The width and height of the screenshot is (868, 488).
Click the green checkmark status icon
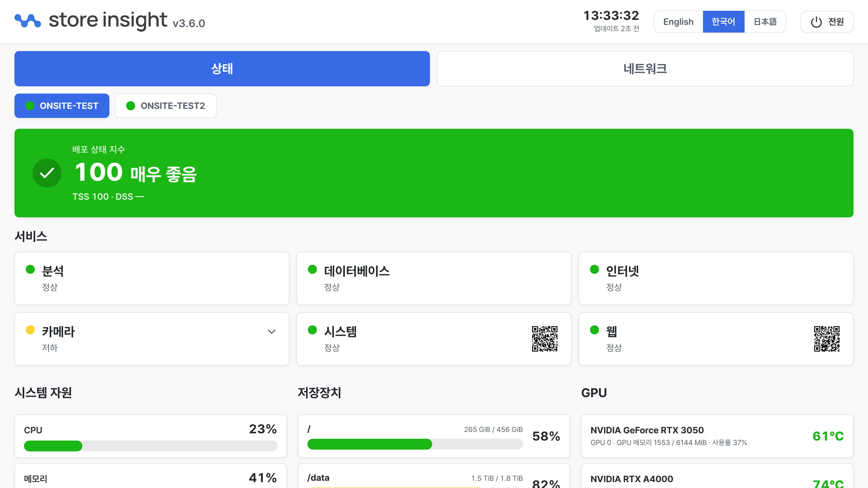pos(47,173)
